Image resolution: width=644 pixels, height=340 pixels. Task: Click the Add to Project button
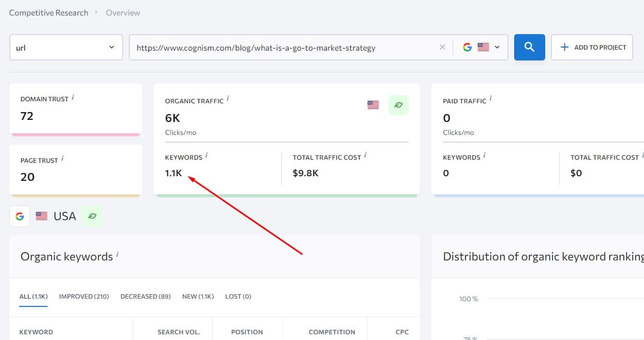click(x=592, y=48)
